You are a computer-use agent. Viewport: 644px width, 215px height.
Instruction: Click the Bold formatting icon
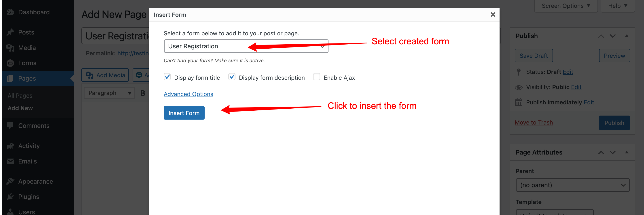143,93
